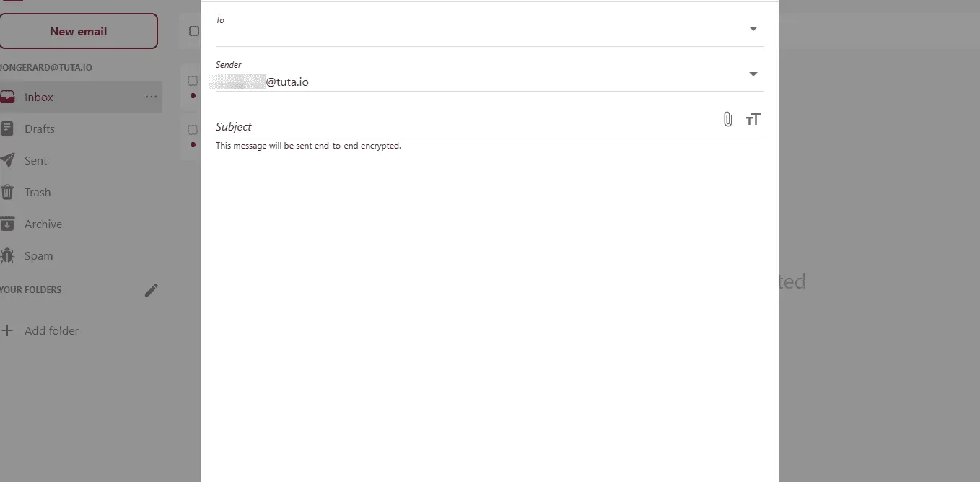
Task: Switch to the Archive folder
Action: pyautogui.click(x=45, y=224)
